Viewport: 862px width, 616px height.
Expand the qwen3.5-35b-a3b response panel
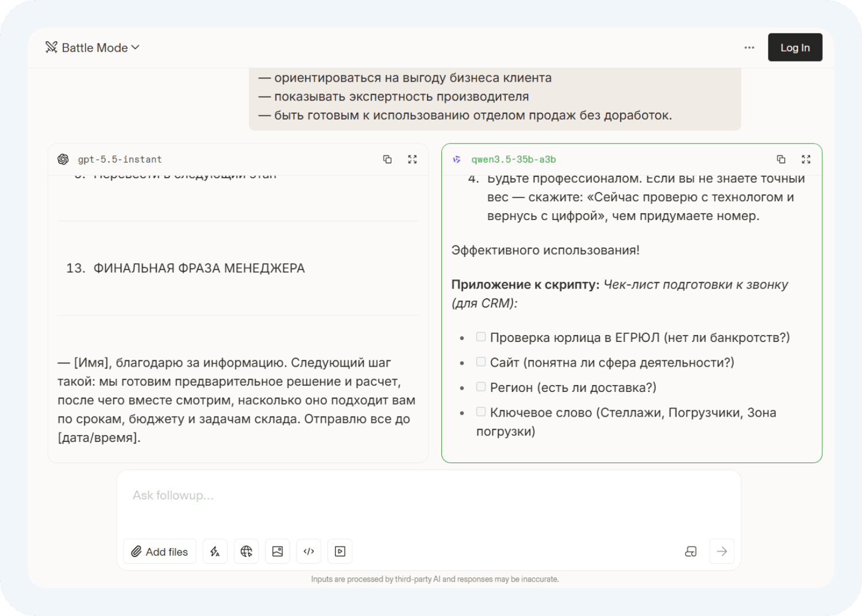pyautogui.click(x=806, y=159)
